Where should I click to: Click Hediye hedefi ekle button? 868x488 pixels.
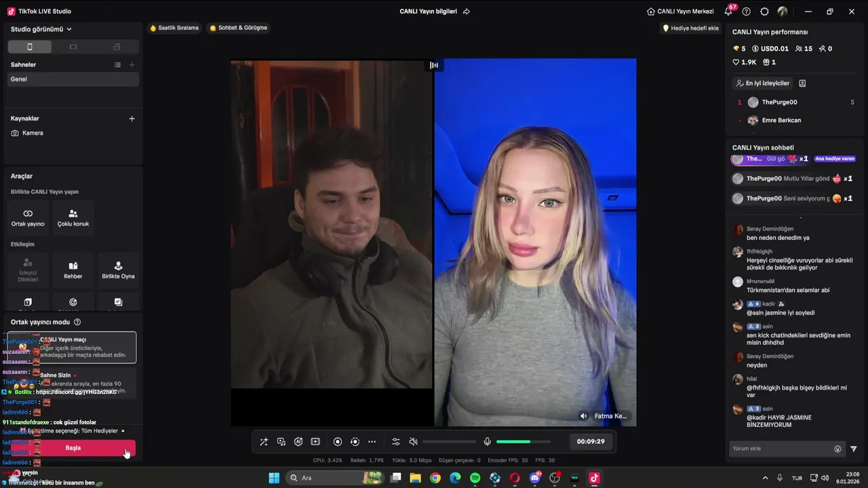690,28
